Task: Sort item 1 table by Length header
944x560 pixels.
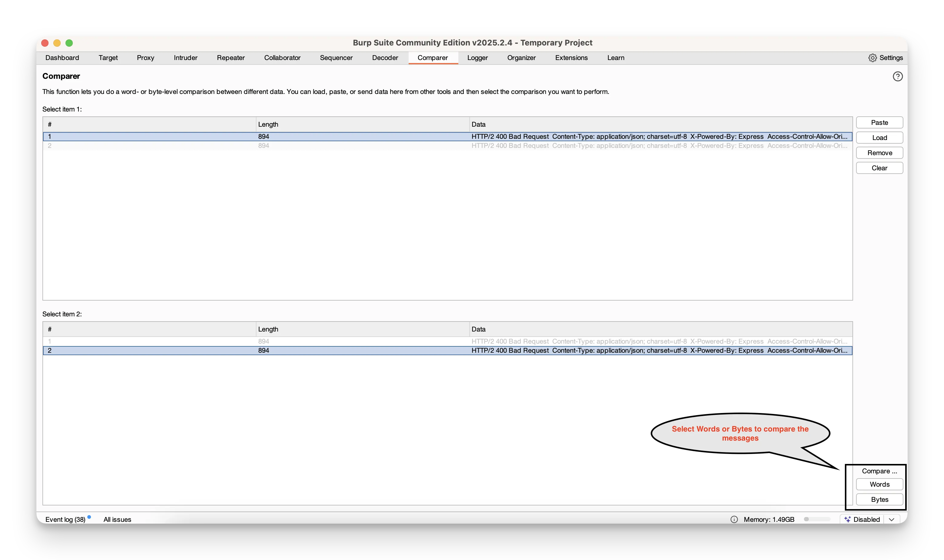Action: tap(362, 125)
